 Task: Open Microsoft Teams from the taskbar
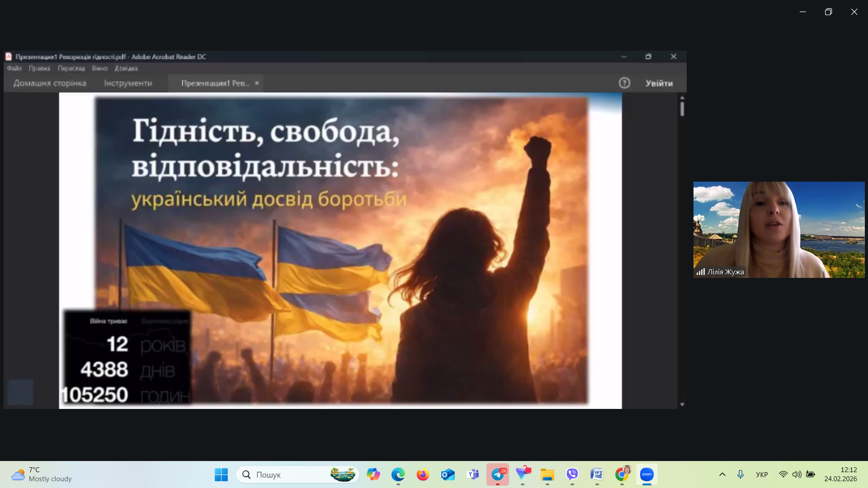point(473,474)
